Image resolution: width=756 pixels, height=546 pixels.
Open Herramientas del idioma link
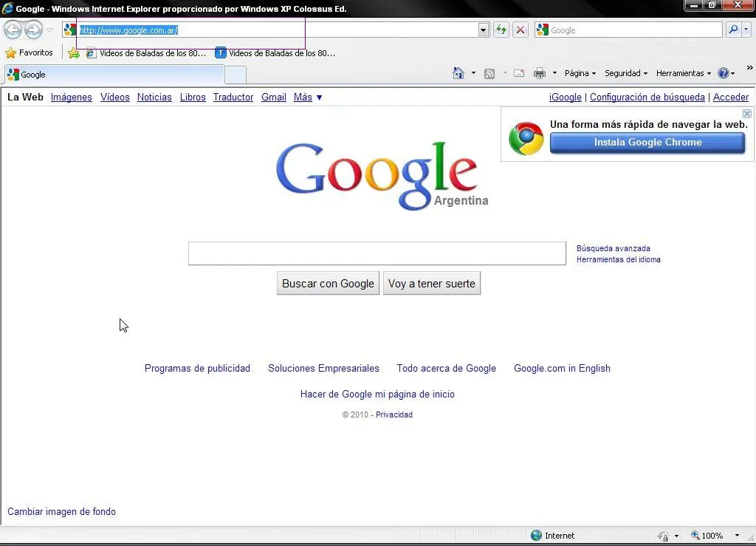619,259
